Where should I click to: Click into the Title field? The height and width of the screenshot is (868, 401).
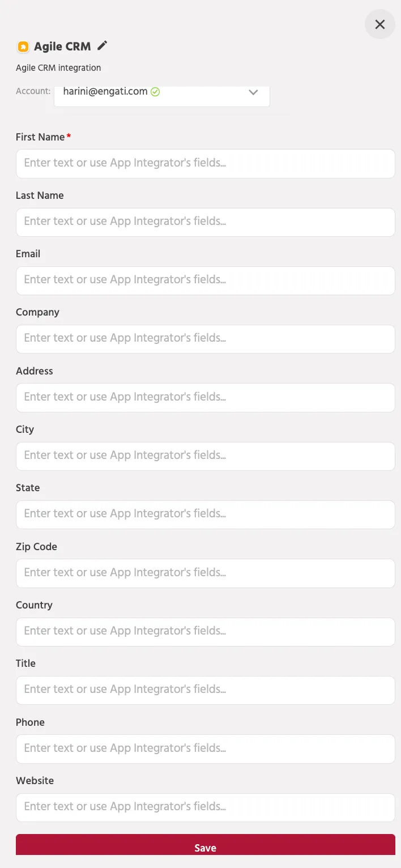tap(206, 690)
